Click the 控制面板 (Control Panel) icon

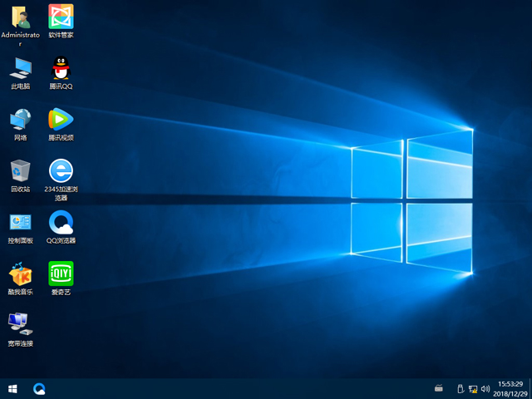click(20, 222)
